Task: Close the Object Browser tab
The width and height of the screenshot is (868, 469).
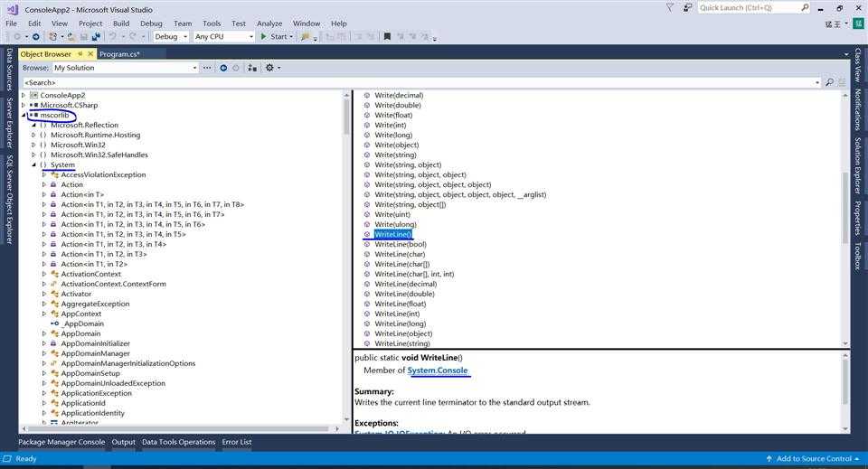Action: [x=90, y=53]
